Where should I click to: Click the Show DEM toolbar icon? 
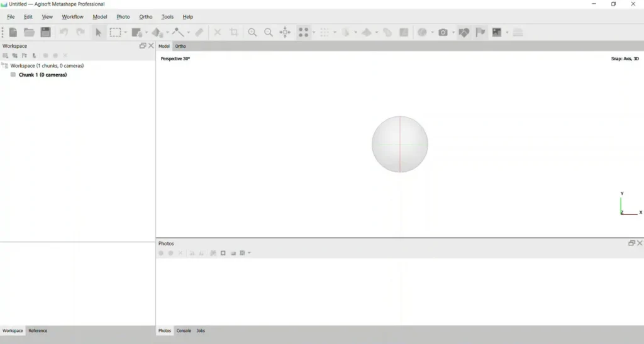[x=387, y=32]
